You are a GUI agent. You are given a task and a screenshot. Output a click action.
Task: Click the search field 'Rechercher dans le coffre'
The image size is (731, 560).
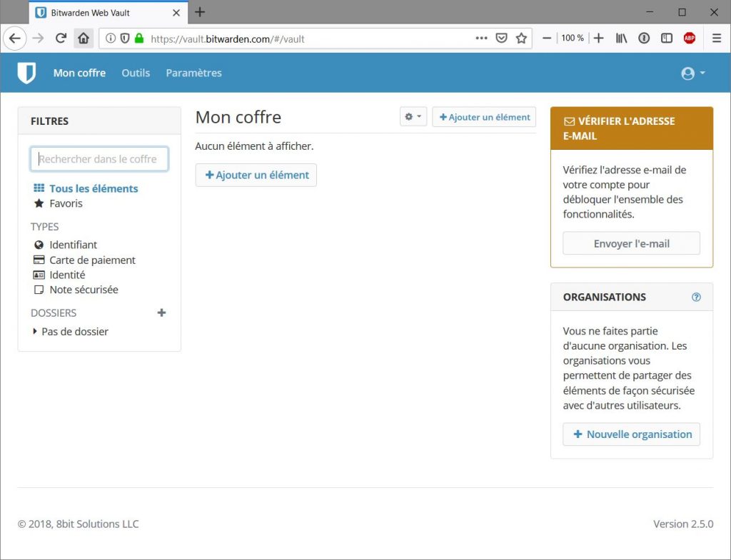[99, 159]
